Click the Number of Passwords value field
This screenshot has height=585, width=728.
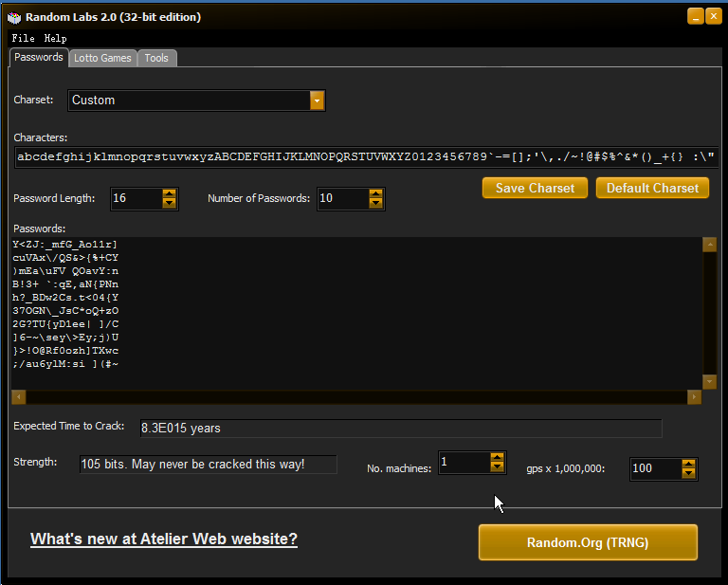343,198
